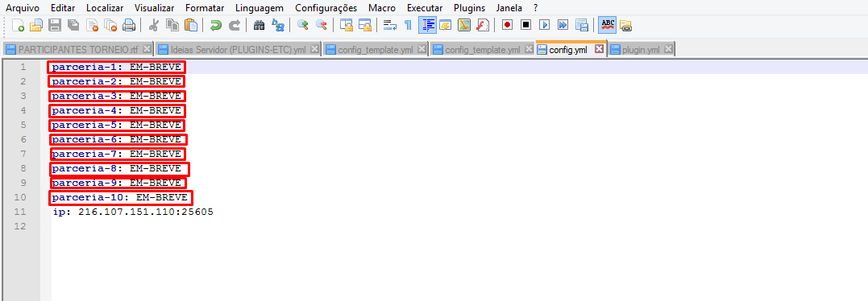Click the Paste clipboard icon
868x301 pixels.
click(191, 25)
